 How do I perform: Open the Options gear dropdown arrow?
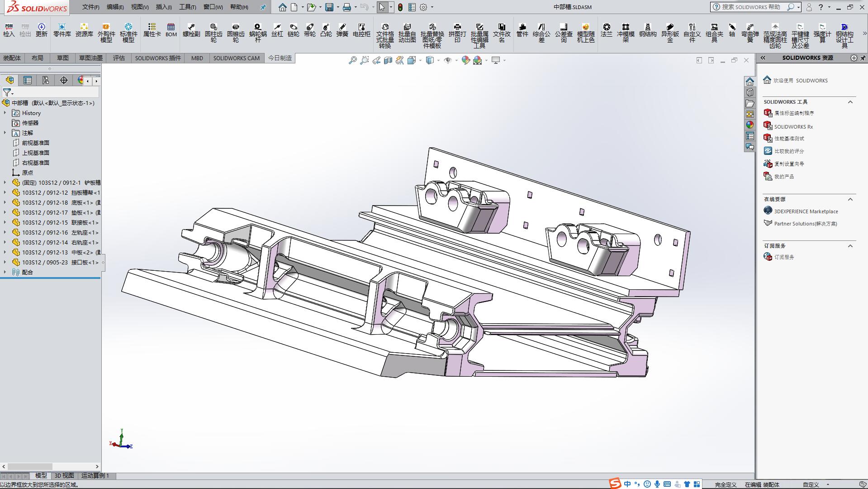(x=432, y=7)
